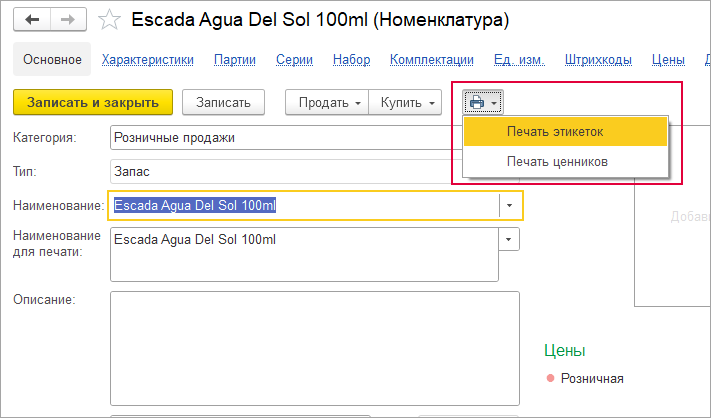Click the back navigation arrow
The width and height of the screenshot is (711, 418).
tap(32, 20)
